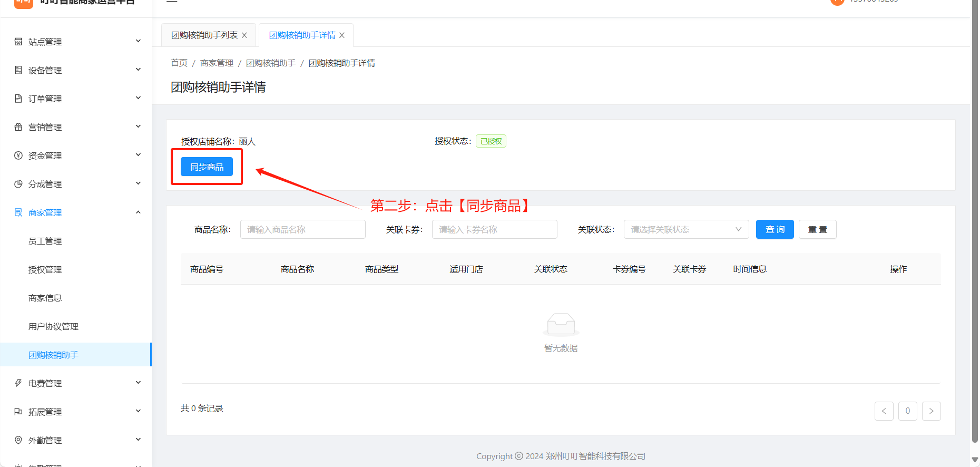Click the 设备管理 device icon
The image size is (980, 467).
[x=18, y=70]
